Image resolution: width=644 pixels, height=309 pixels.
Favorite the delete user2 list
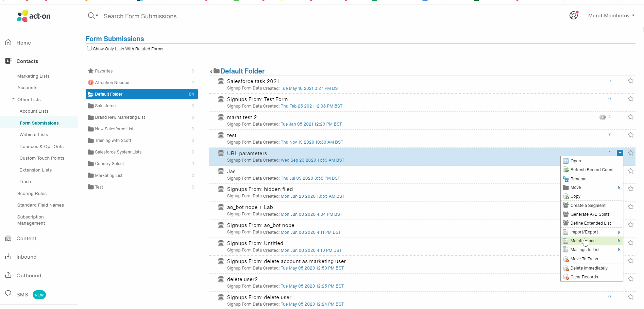[x=631, y=279]
